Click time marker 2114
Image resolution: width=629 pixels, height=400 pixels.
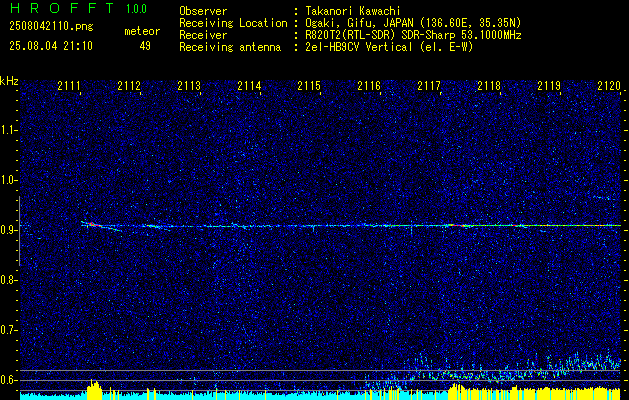[x=249, y=86]
